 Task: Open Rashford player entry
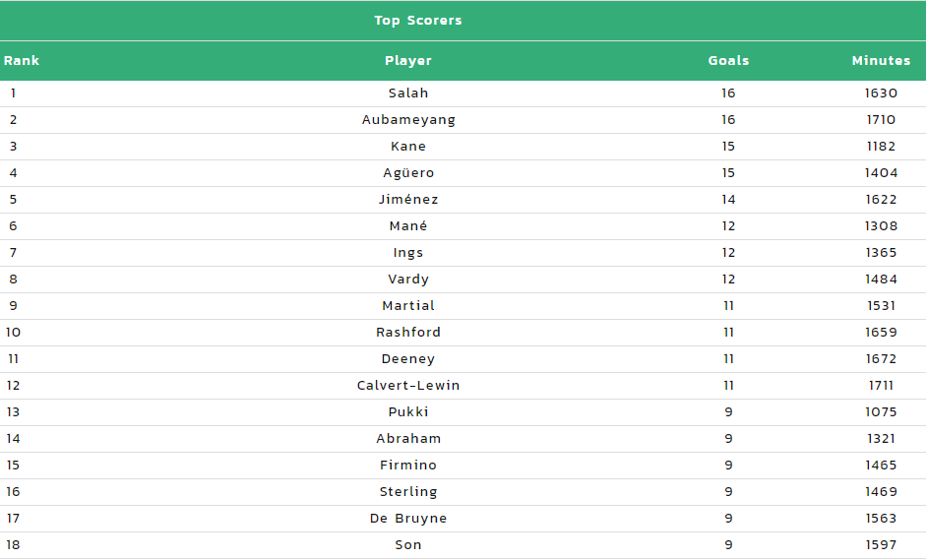pos(408,332)
